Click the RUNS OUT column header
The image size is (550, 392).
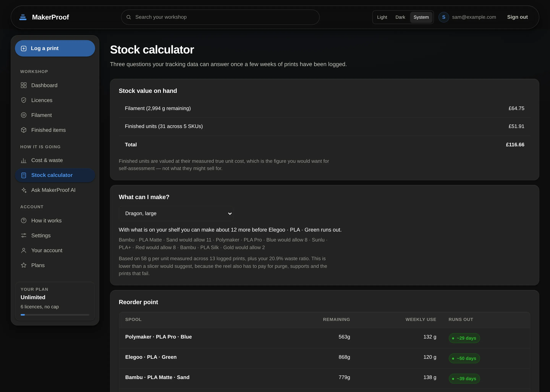pos(461,319)
